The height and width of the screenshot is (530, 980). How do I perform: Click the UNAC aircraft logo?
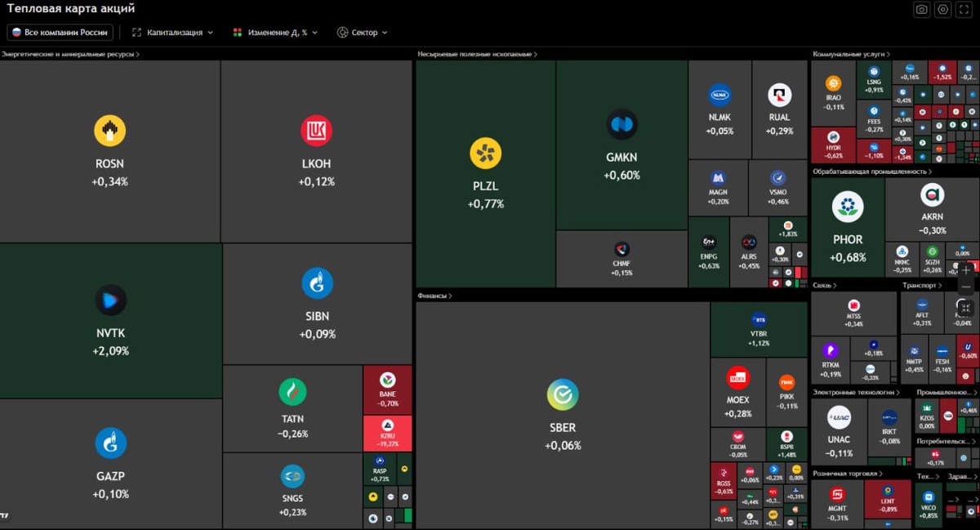click(x=839, y=417)
